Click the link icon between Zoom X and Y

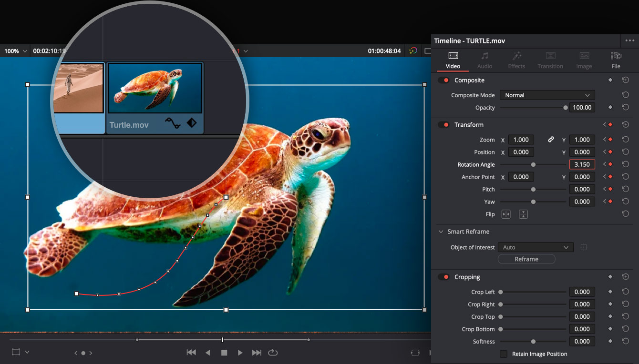pos(551,139)
